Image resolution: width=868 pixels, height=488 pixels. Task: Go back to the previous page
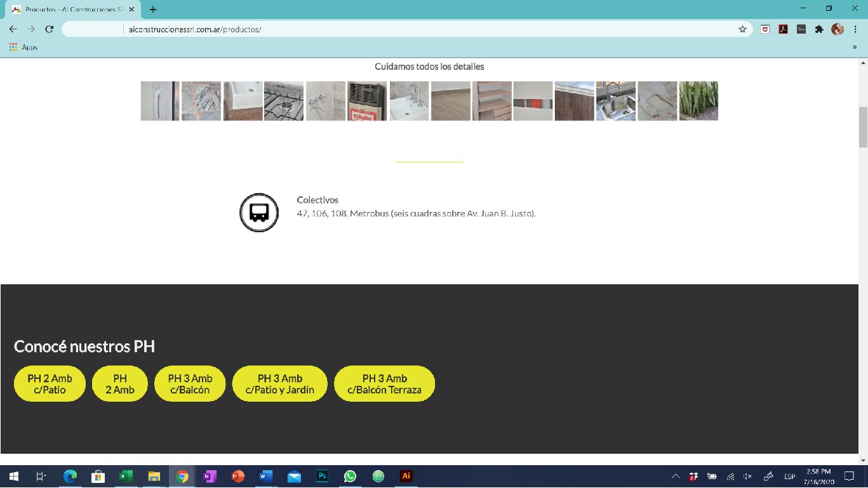click(13, 29)
